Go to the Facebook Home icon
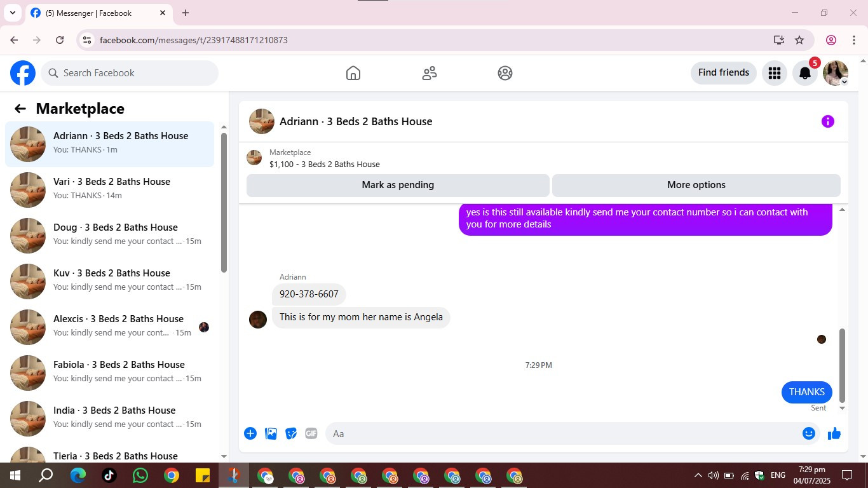The width and height of the screenshot is (868, 488). [x=353, y=73]
